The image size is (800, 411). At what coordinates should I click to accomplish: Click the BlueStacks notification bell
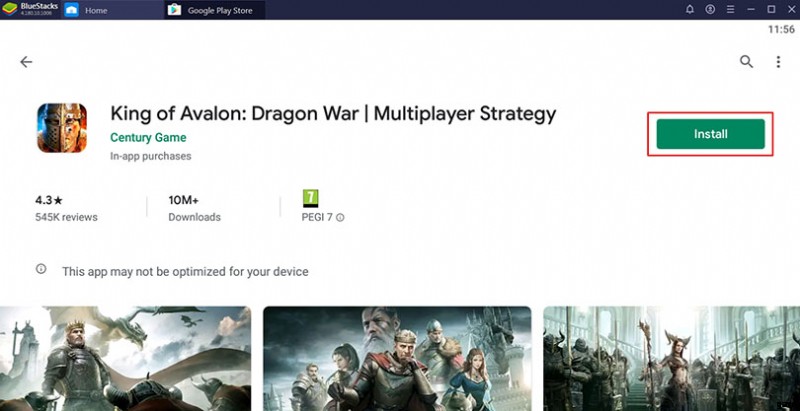(690, 10)
